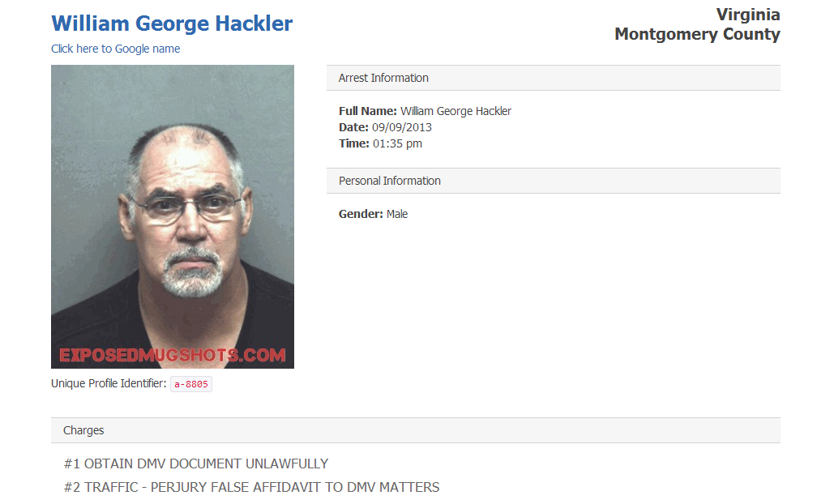Image resolution: width=817 pixels, height=504 pixels.
Task: Click the Arrest Information section header
Action: pyautogui.click(x=554, y=78)
